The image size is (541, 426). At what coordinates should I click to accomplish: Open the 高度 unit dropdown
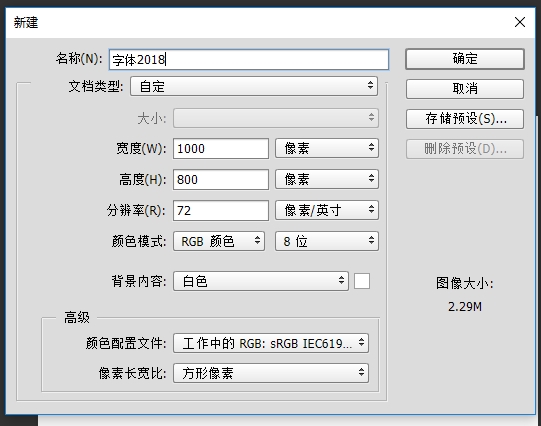point(327,179)
